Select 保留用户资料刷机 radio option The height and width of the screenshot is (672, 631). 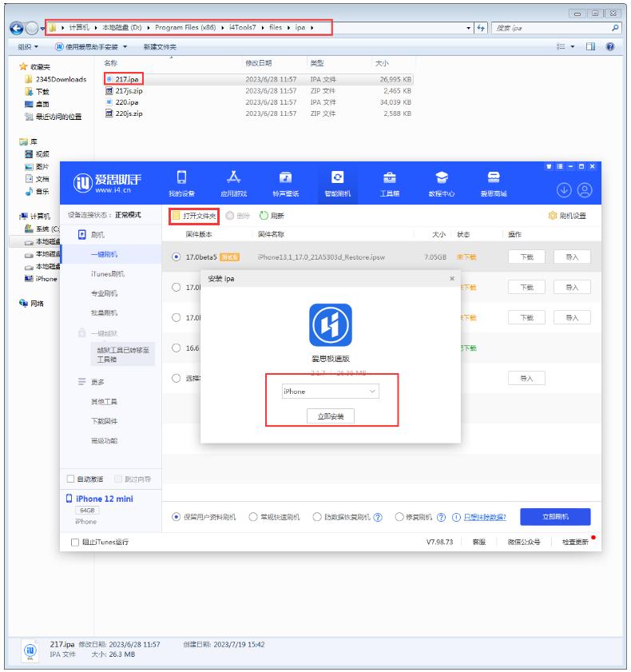click(176, 517)
